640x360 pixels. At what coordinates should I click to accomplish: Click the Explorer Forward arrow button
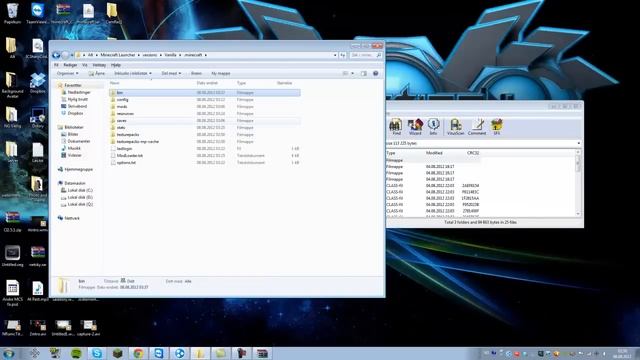65,55
